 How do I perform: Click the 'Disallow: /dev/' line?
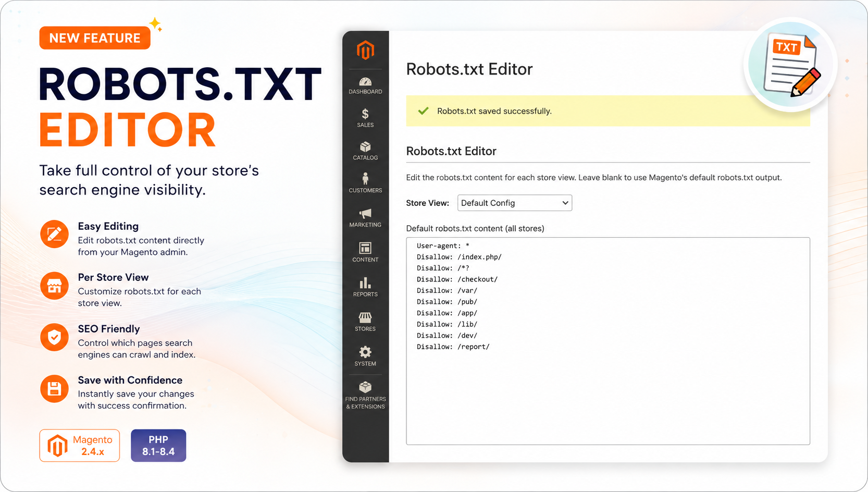pyautogui.click(x=447, y=335)
